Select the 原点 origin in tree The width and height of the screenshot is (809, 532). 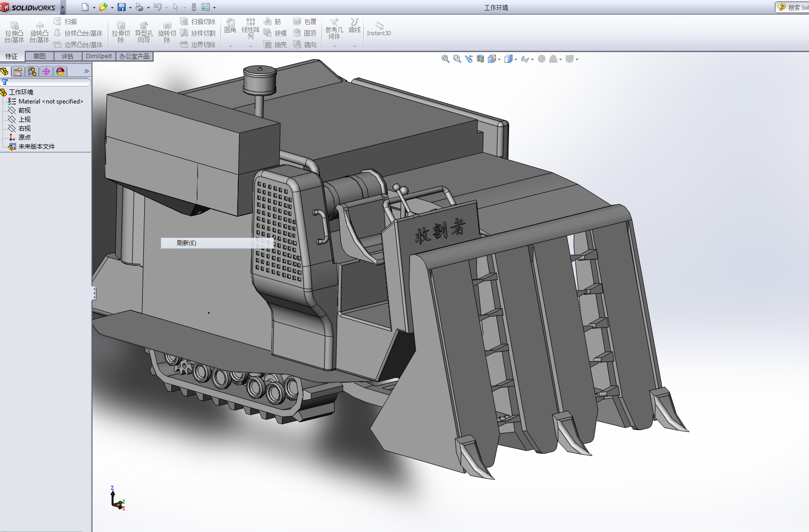pyautogui.click(x=20, y=137)
